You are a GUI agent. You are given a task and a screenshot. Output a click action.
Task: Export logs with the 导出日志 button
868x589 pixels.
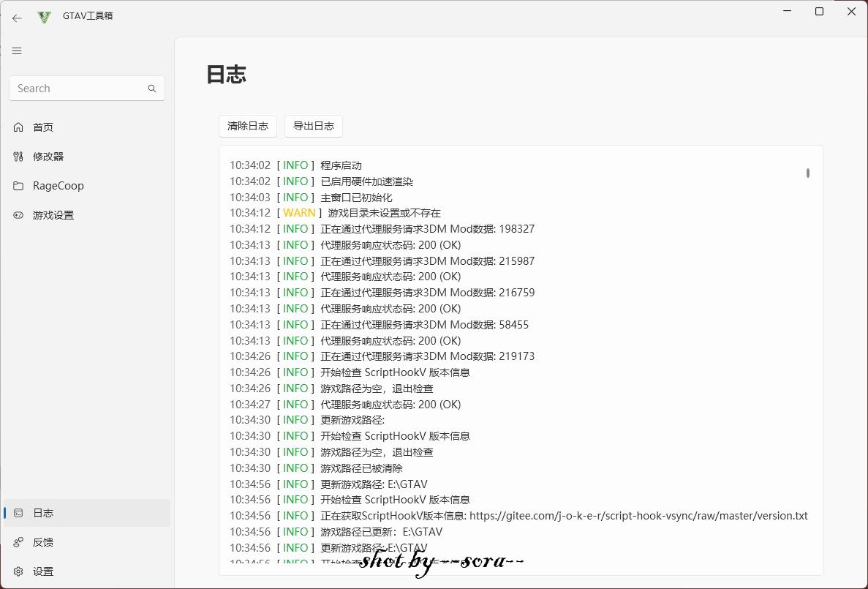pos(313,127)
